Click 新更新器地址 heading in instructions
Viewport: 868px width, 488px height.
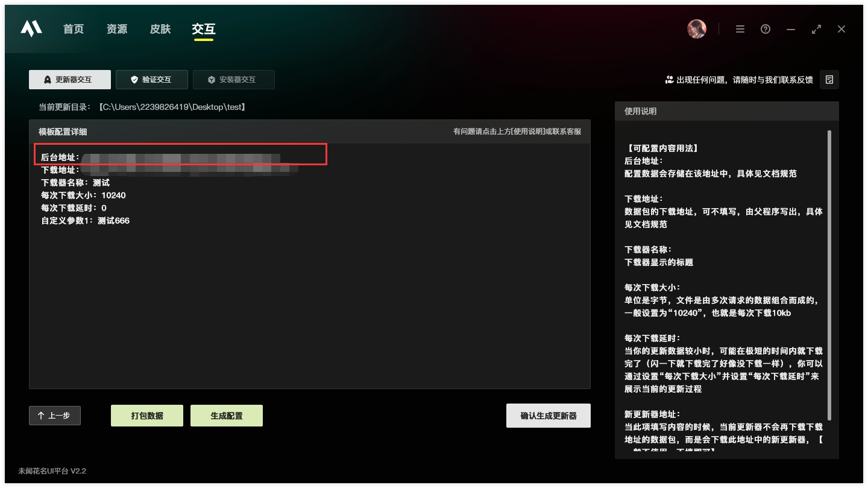coord(652,414)
